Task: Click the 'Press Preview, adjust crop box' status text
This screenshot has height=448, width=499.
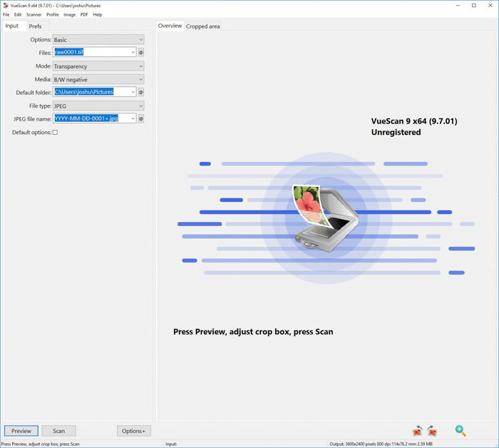Action: tap(41, 444)
